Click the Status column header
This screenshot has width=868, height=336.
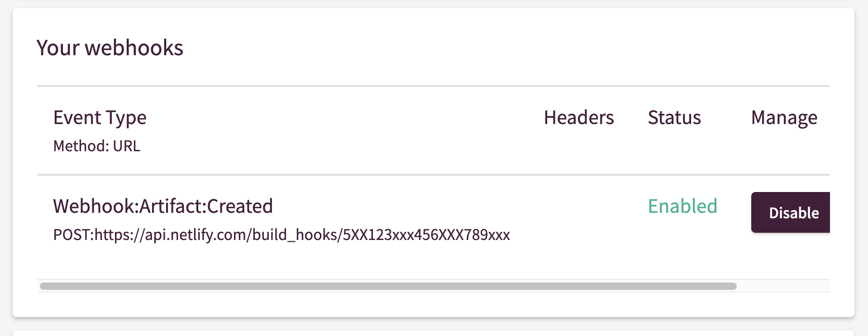pos(674,117)
